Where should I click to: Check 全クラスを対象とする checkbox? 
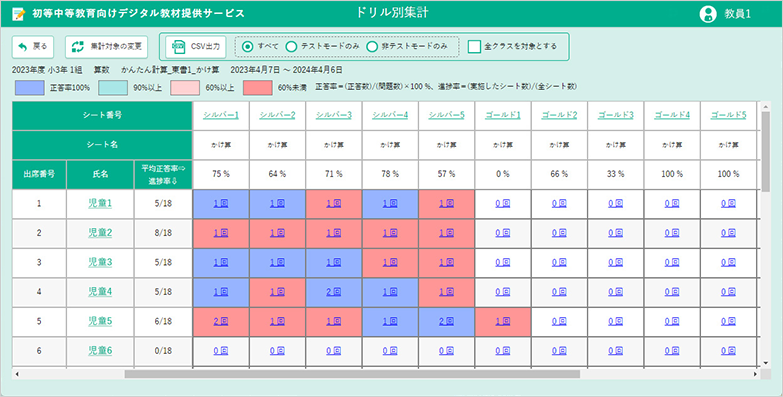pyautogui.click(x=474, y=46)
